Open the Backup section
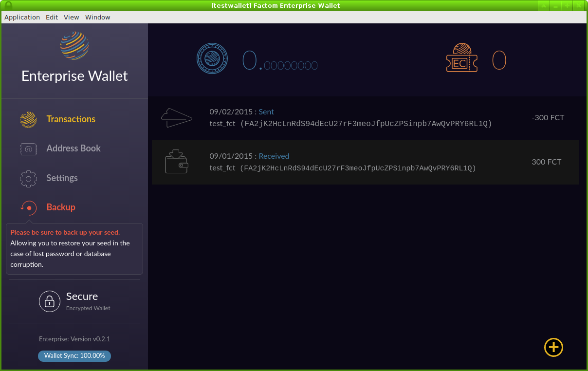This screenshot has width=588, height=371. tap(61, 207)
